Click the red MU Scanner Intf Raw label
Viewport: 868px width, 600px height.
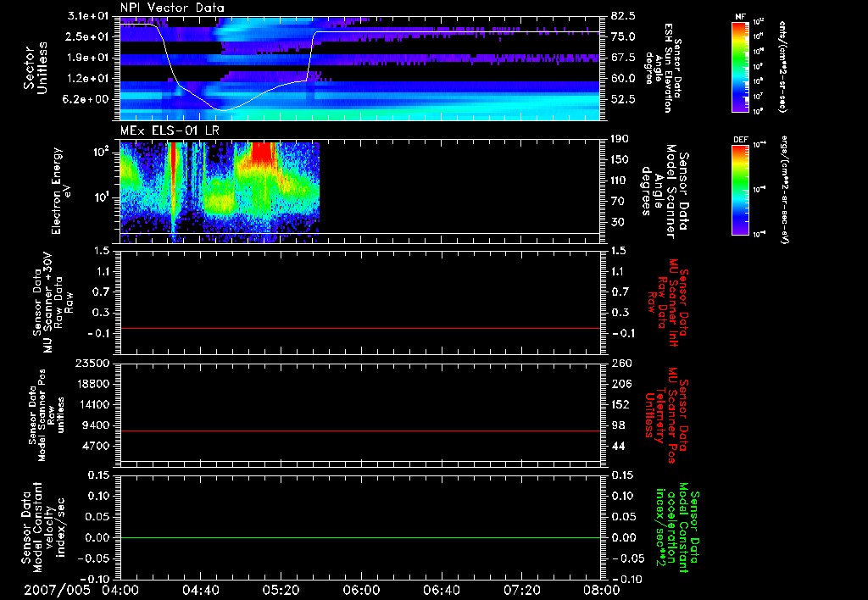point(668,303)
